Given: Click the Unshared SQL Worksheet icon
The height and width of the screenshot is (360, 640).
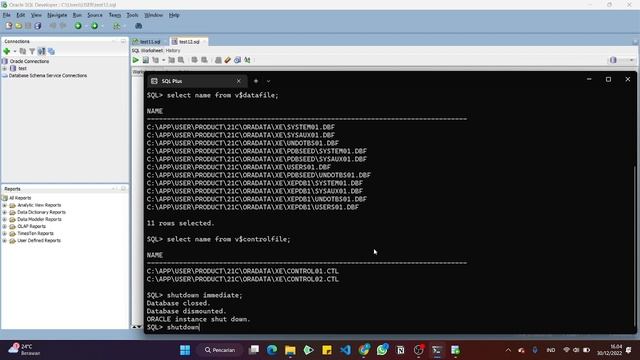Looking at the screenshot, I should coord(218,60).
